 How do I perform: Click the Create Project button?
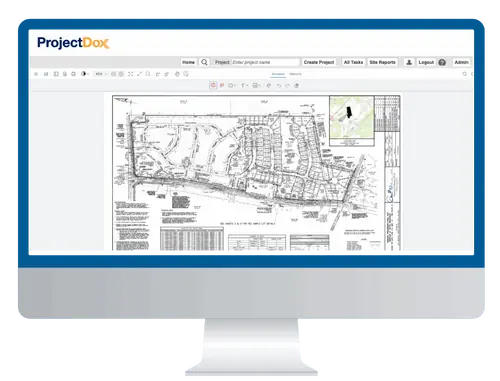point(319,62)
